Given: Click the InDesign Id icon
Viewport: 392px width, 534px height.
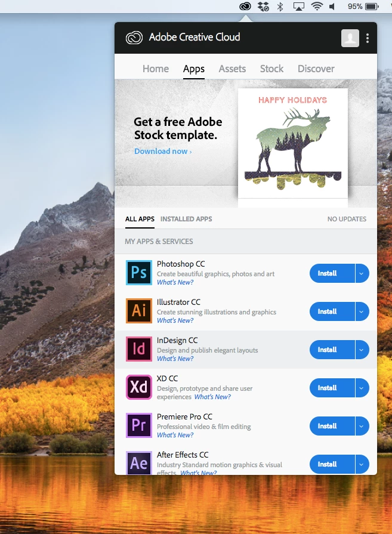Looking at the screenshot, I should point(139,348).
